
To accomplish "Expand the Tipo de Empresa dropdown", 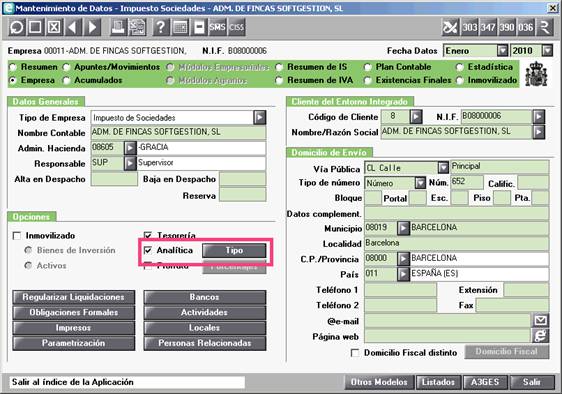I will 259,117.
